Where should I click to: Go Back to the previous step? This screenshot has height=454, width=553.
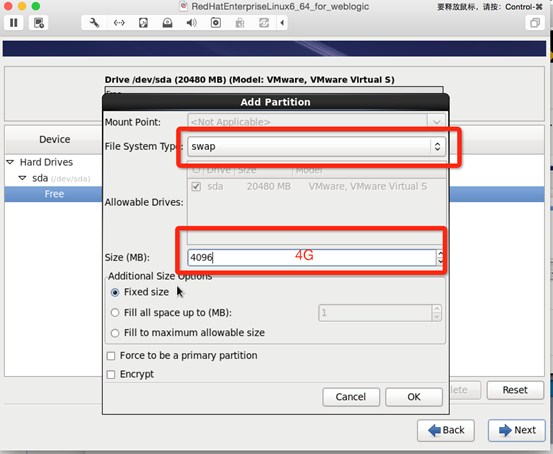point(446,430)
